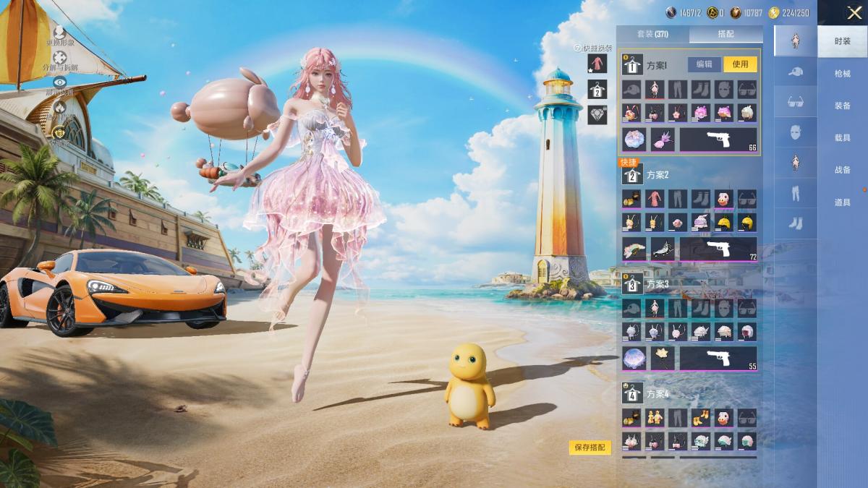The image size is (868, 488).
Task: Select the glasses filter icon
Action: click(796, 102)
